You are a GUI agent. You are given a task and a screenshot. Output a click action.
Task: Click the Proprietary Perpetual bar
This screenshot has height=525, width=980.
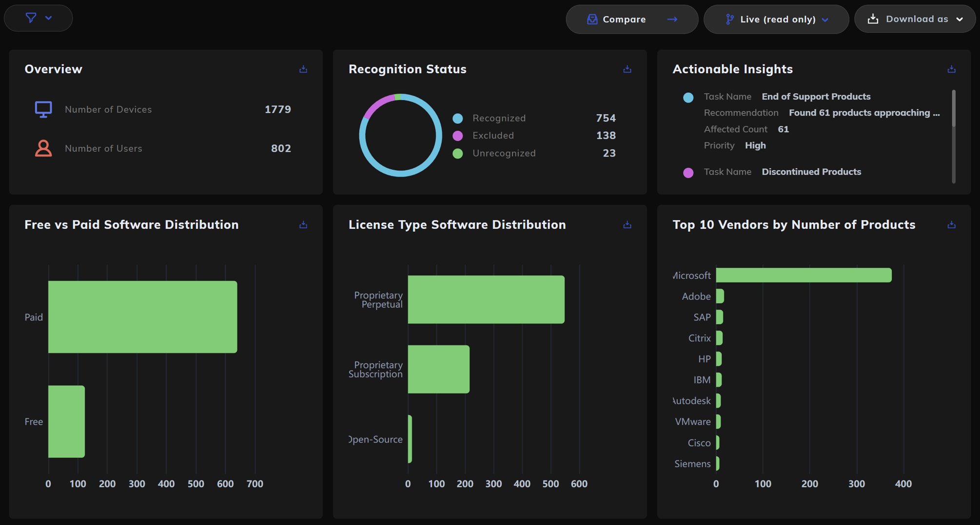[x=486, y=300]
